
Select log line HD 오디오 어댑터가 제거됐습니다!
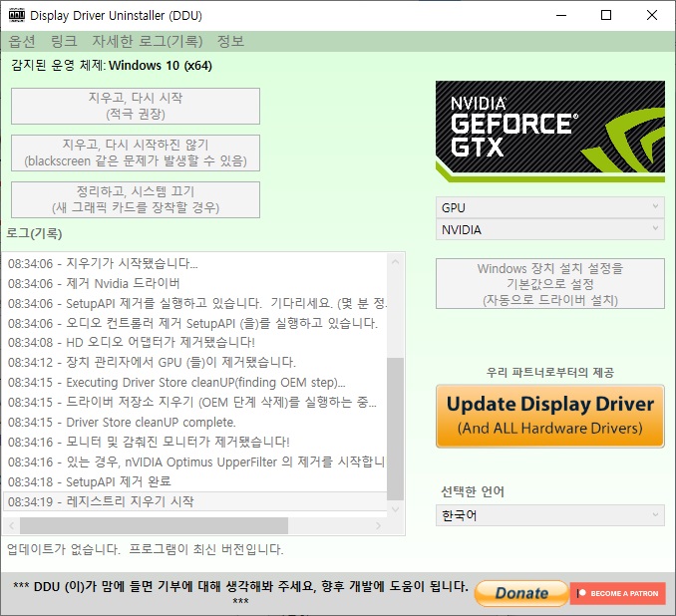pyautogui.click(x=195, y=342)
